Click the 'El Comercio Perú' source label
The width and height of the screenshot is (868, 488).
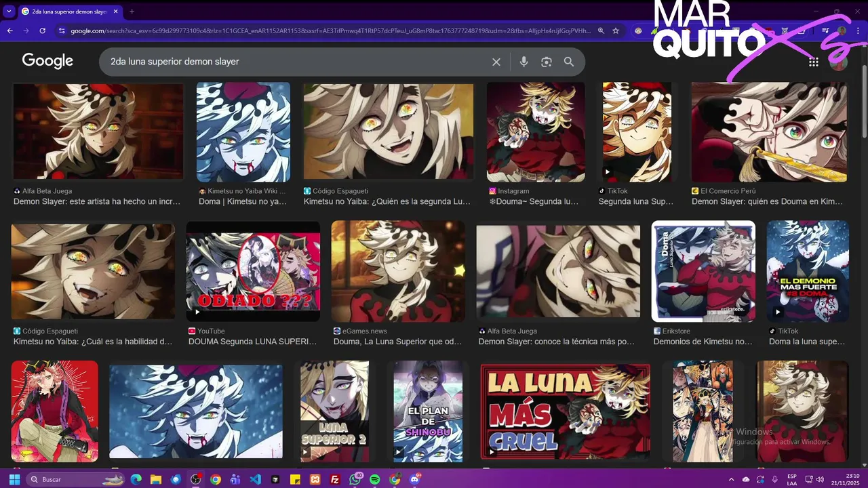tap(730, 191)
